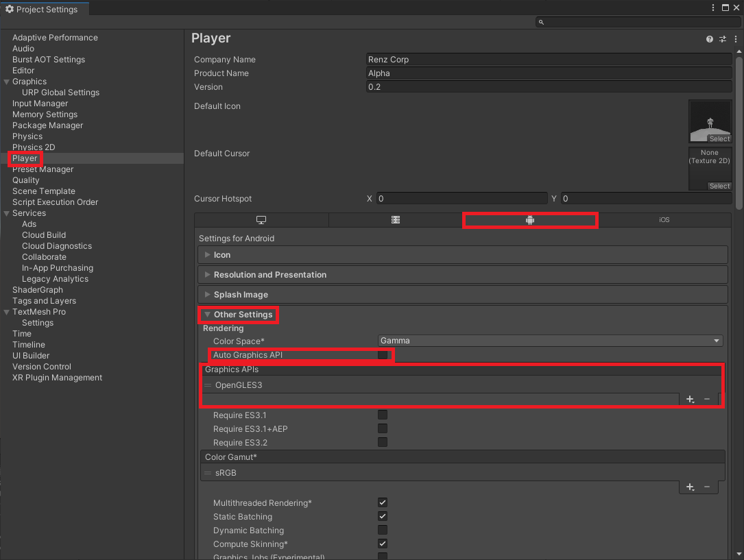Edit the Company Name field
The height and width of the screenshot is (560, 744).
(549, 59)
